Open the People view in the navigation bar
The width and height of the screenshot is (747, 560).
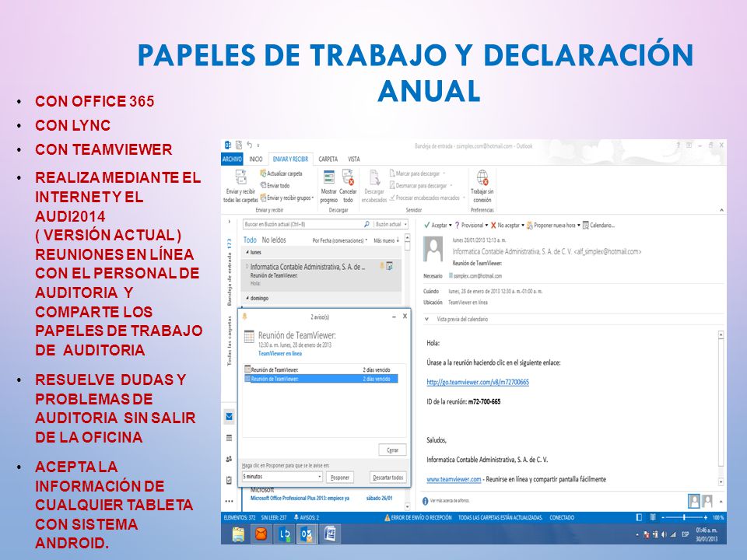coord(229,459)
